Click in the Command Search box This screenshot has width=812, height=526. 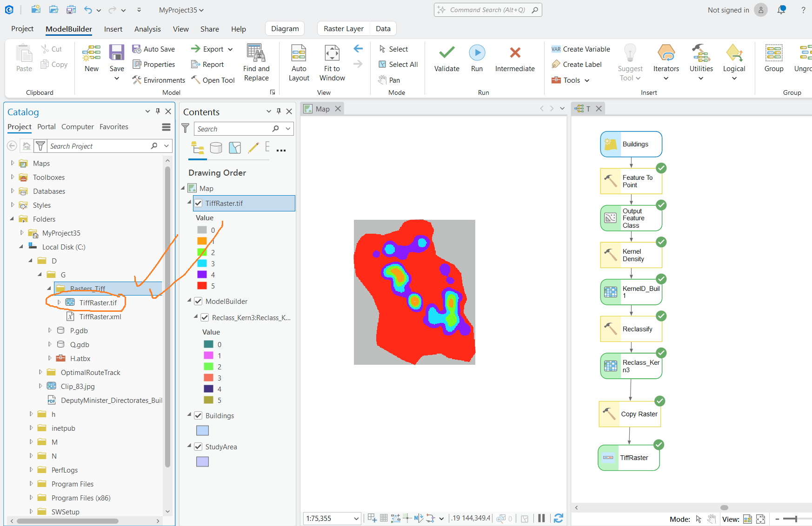coord(488,10)
